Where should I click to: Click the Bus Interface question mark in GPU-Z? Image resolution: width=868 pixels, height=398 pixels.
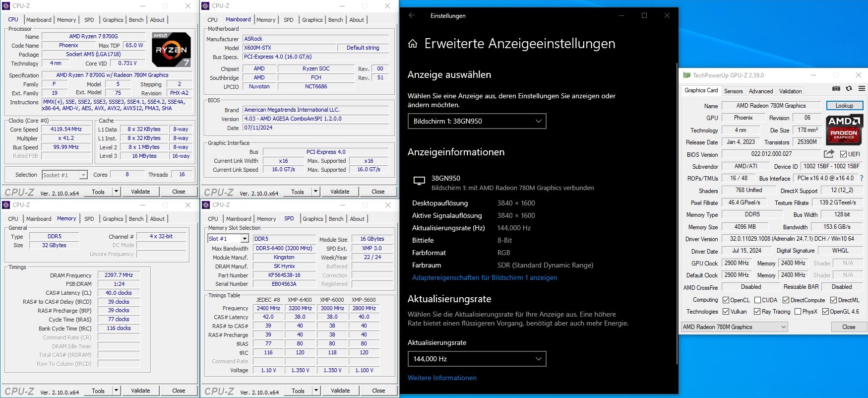click(x=861, y=178)
